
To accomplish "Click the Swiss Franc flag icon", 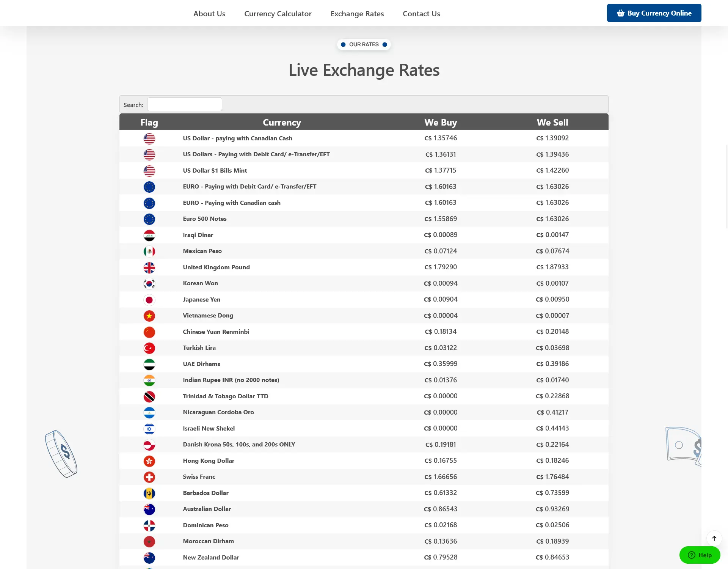I will [149, 477].
